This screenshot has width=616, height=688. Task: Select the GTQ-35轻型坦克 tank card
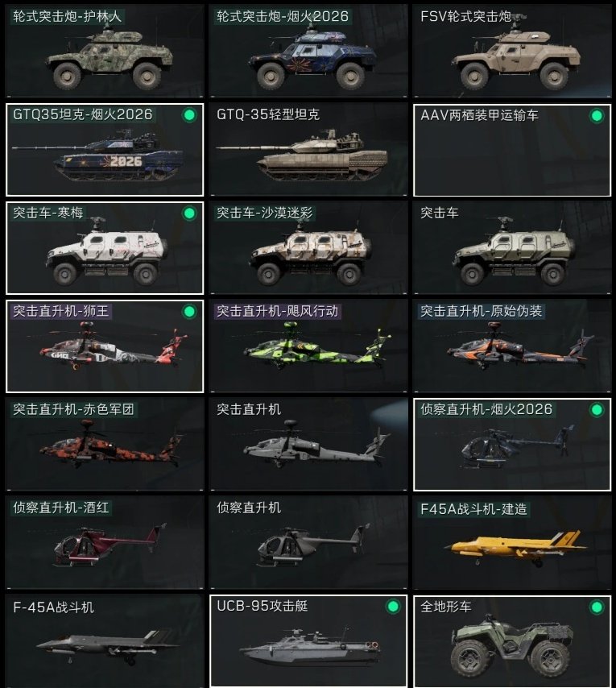308,150
